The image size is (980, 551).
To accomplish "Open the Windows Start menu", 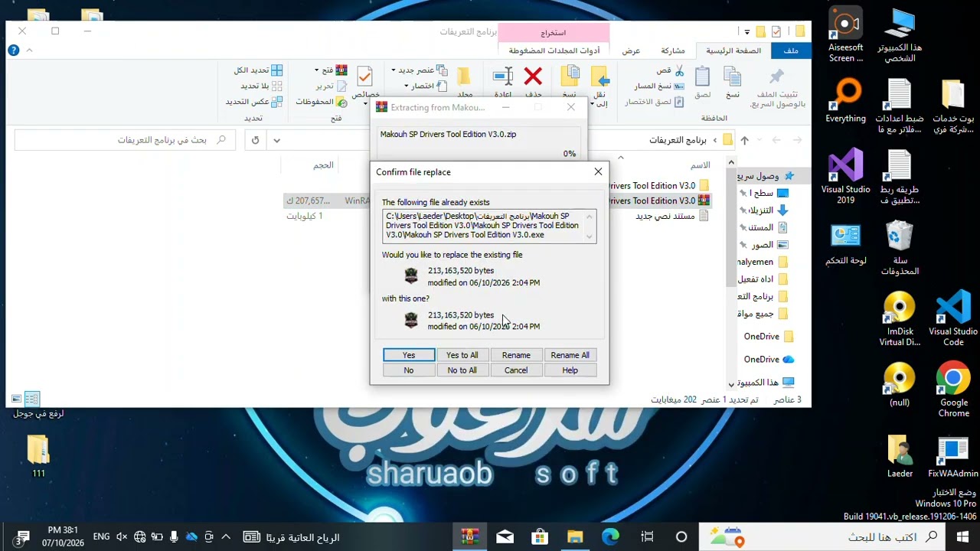I will (x=962, y=536).
